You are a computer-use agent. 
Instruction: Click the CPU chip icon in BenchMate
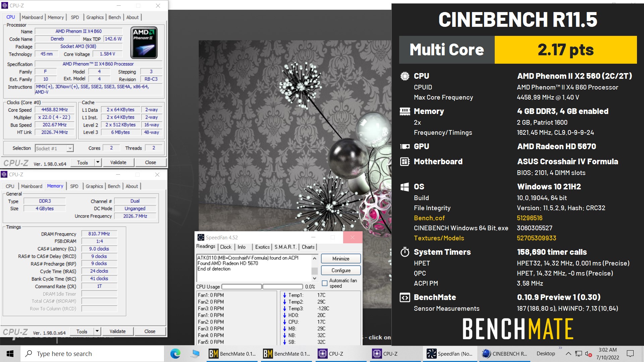[x=405, y=76]
